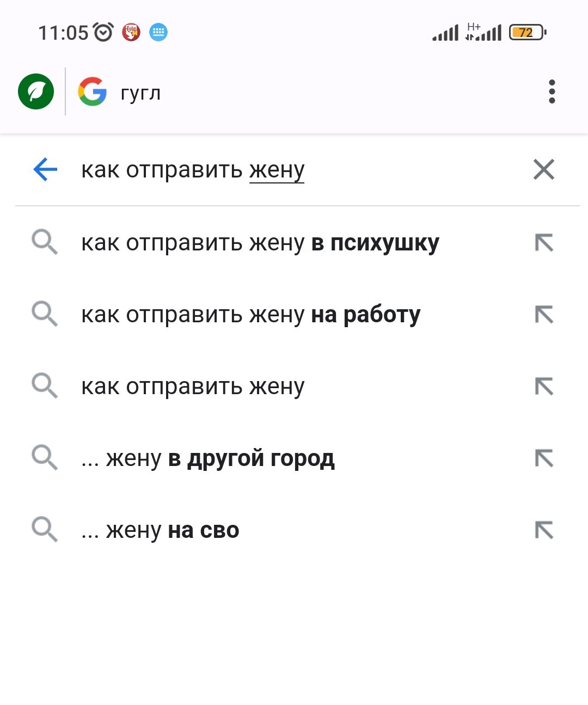Focus the search input field text
588x705 pixels.
(x=193, y=170)
